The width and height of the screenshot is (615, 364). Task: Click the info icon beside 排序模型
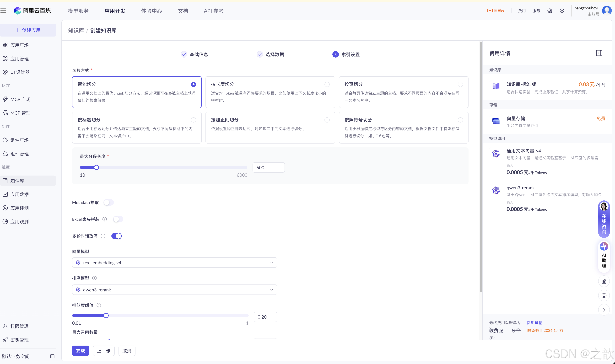pyautogui.click(x=94, y=278)
